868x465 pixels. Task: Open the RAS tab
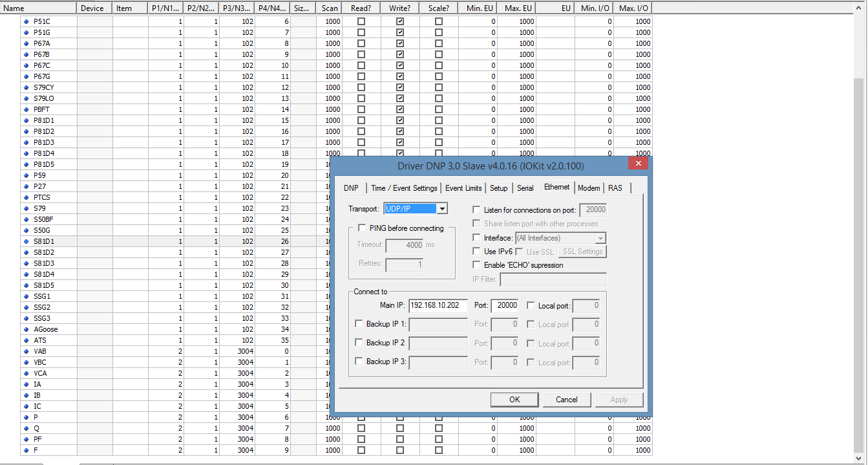coord(615,188)
